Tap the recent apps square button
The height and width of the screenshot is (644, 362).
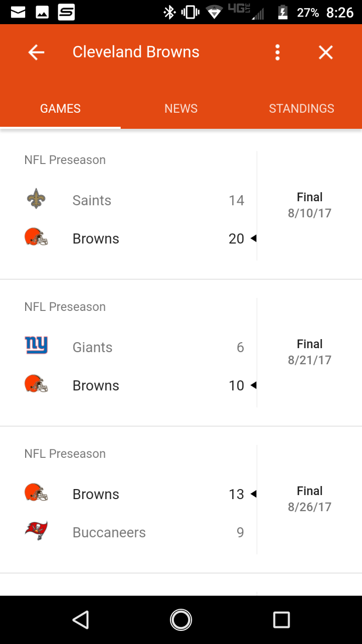tap(282, 620)
